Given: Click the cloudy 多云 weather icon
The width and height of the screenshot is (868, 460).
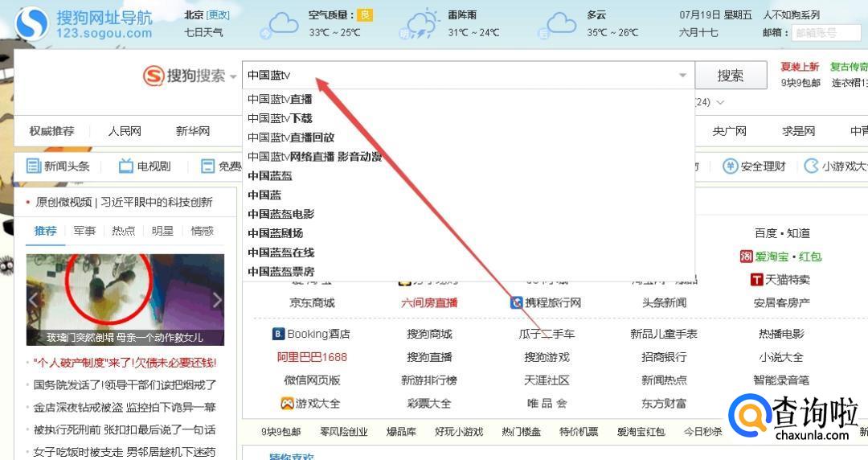Looking at the screenshot, I should pos(558,26).
